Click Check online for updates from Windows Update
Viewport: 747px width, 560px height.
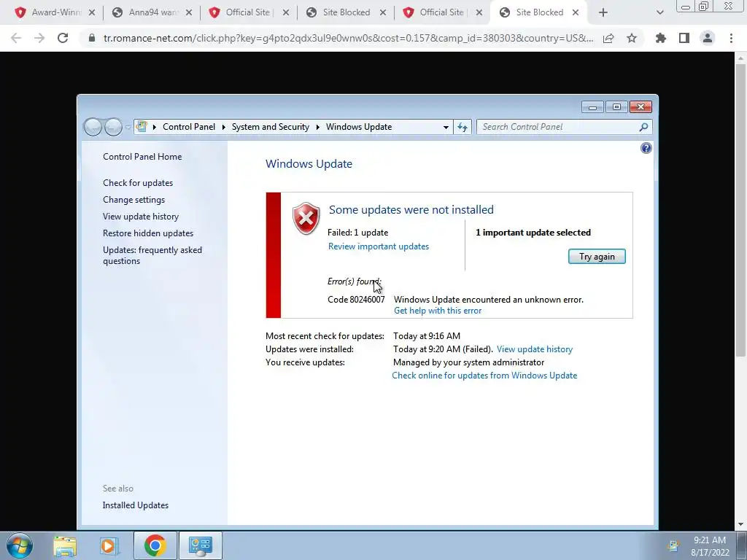coord(484,376)
